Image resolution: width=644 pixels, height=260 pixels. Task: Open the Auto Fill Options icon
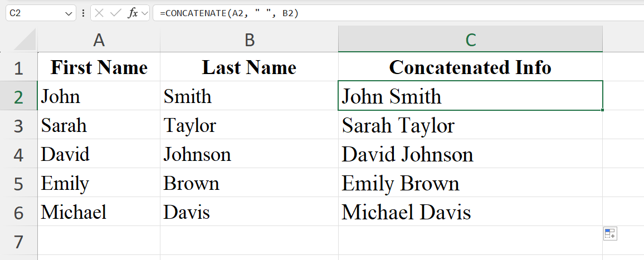tap(610, 234)
